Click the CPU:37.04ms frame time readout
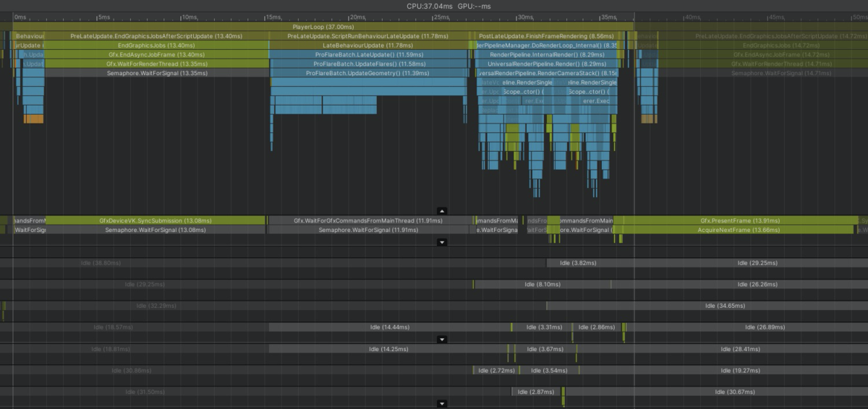 (430, 5)
